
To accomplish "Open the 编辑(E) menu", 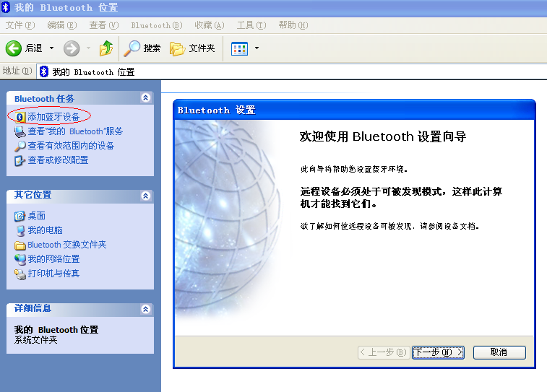I will [x=61, y=25].
